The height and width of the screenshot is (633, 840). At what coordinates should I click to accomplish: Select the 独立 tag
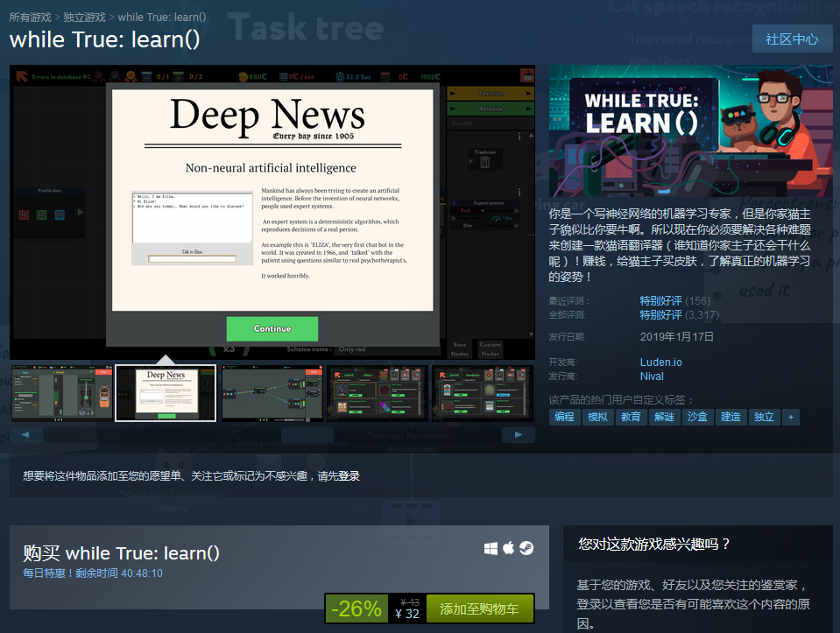pyautogui.click(x=764, y=417)
